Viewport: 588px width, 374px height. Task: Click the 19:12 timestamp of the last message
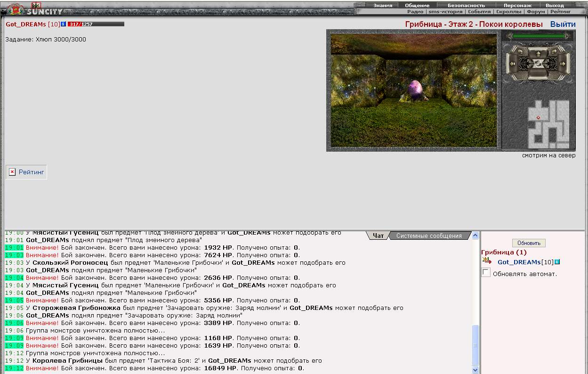(x=14, y=368)
